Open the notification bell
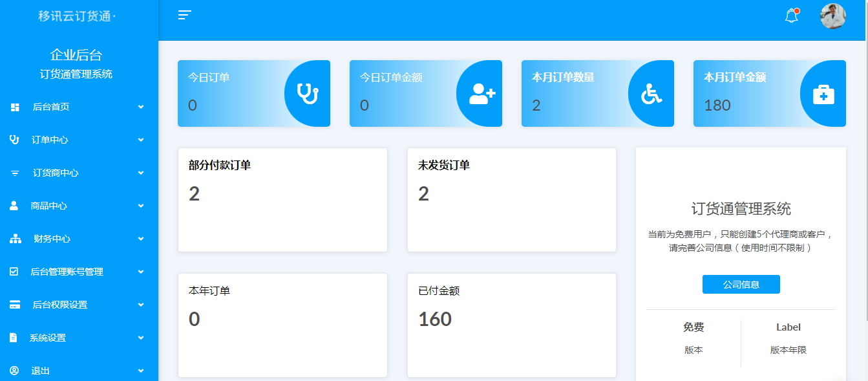 pos(792,16)
